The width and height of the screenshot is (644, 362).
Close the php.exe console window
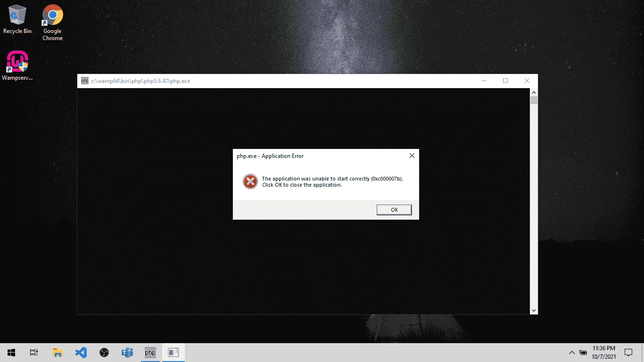pos(527,81)
